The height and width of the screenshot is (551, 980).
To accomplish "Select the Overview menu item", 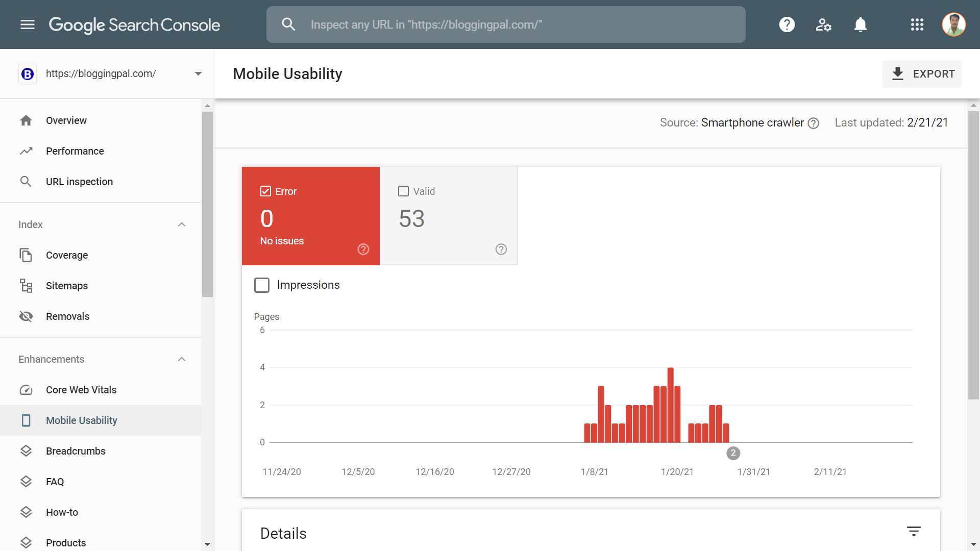I will point(66,120).
